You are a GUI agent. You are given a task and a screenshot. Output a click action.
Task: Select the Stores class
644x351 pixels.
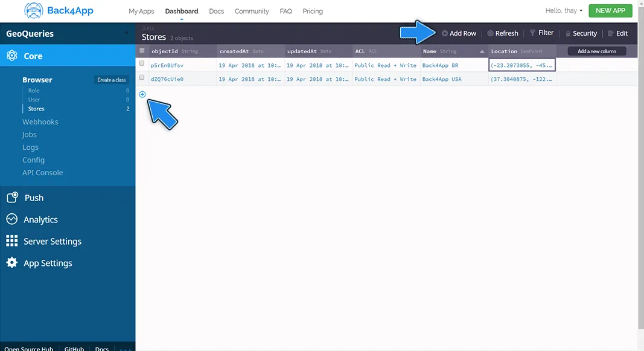[x=36, y=109]
